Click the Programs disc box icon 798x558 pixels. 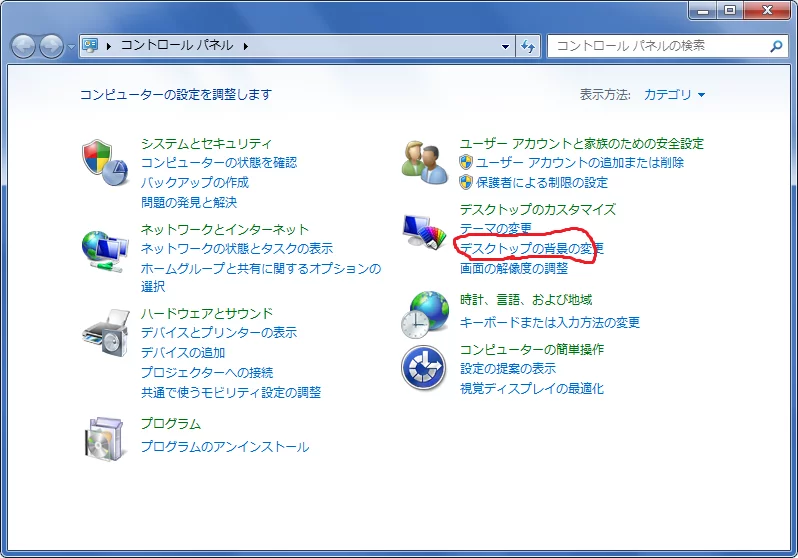105,438
